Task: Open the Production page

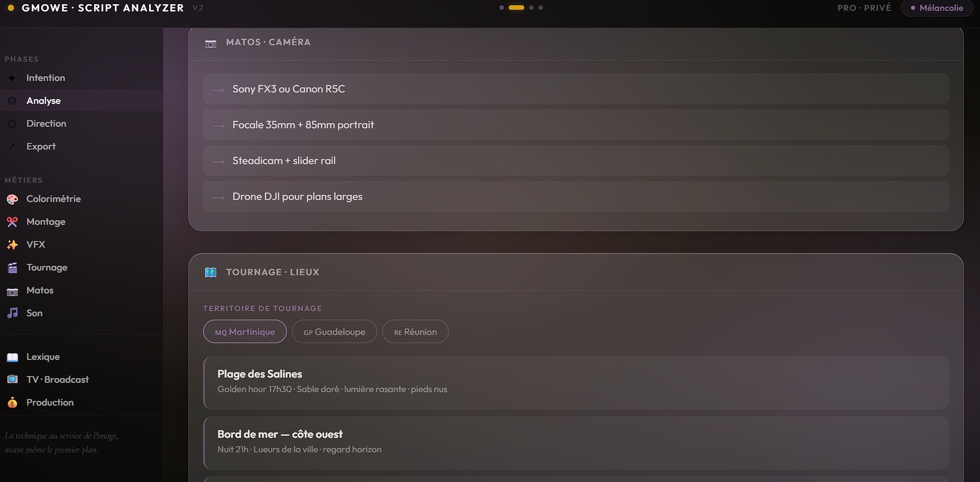Action: pyautogui.click(x=81, y=403)
